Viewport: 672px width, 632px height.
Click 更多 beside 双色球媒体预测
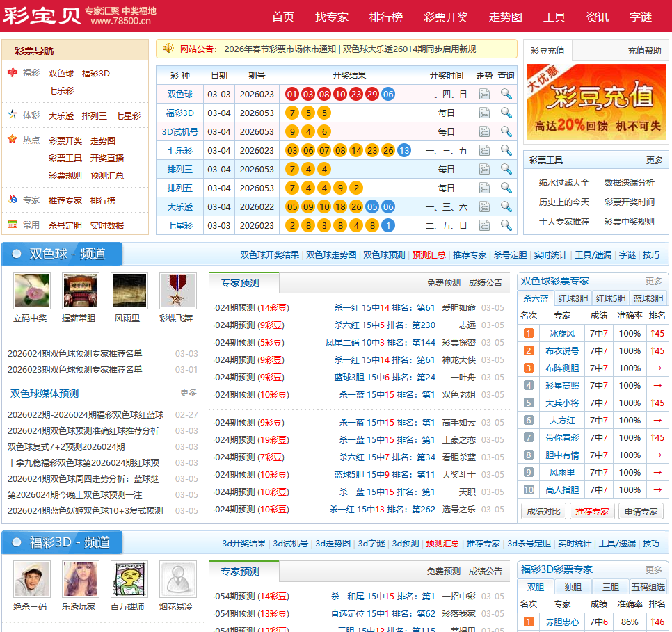tap(189, 393)
